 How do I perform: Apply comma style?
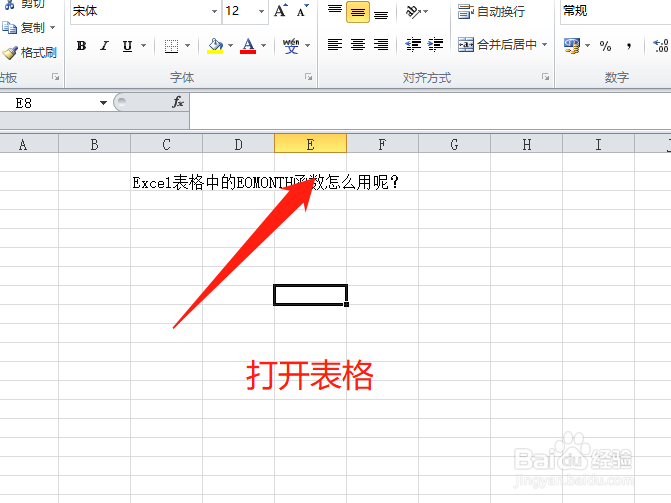click(629, 45)
